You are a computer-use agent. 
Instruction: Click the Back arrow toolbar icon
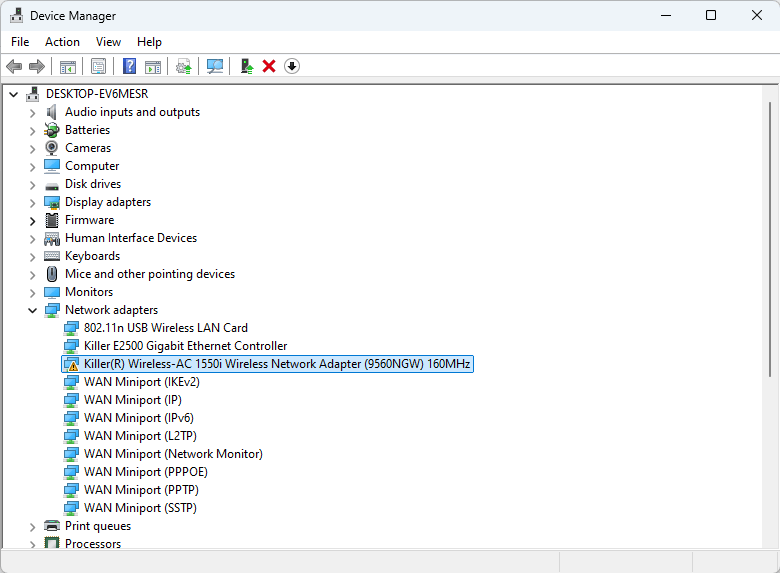coord(14,66)
